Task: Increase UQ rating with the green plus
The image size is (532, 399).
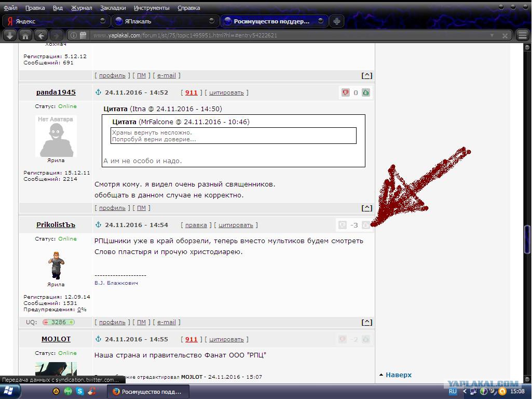Action: click(71, 322)
